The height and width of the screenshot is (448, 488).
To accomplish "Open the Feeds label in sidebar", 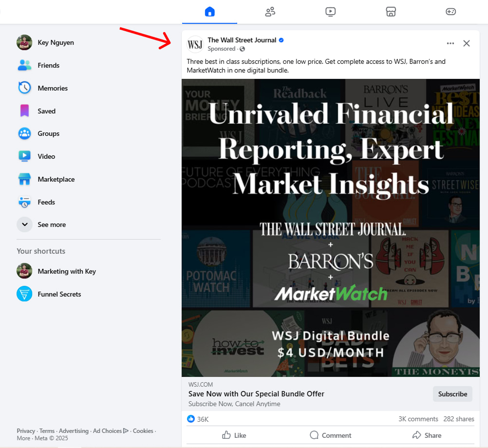I will 46,202.
